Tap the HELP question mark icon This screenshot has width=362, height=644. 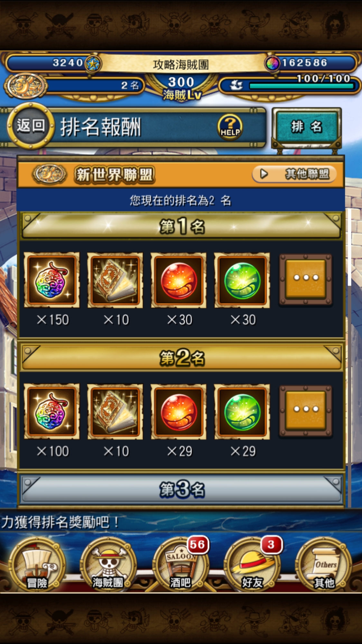[230, 127]
